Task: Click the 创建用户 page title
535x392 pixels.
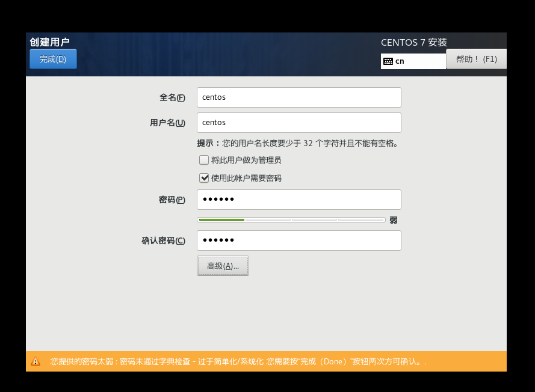Action: pos(49,42)
